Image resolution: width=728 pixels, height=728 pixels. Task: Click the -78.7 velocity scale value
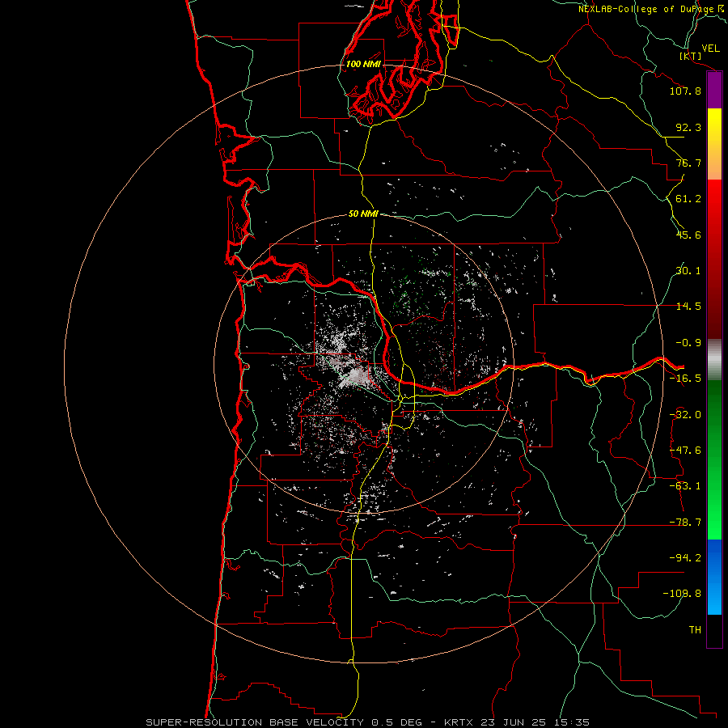[x=685, y=523]
